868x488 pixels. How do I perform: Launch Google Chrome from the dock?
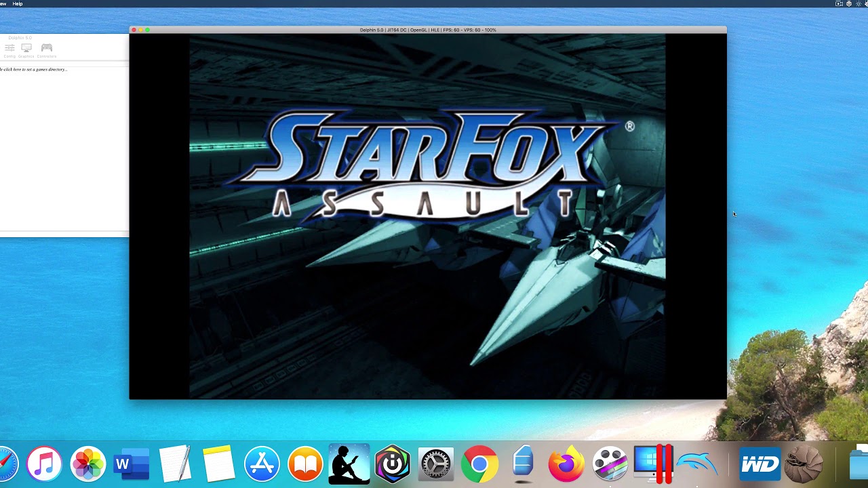click(x=479, y=464)
